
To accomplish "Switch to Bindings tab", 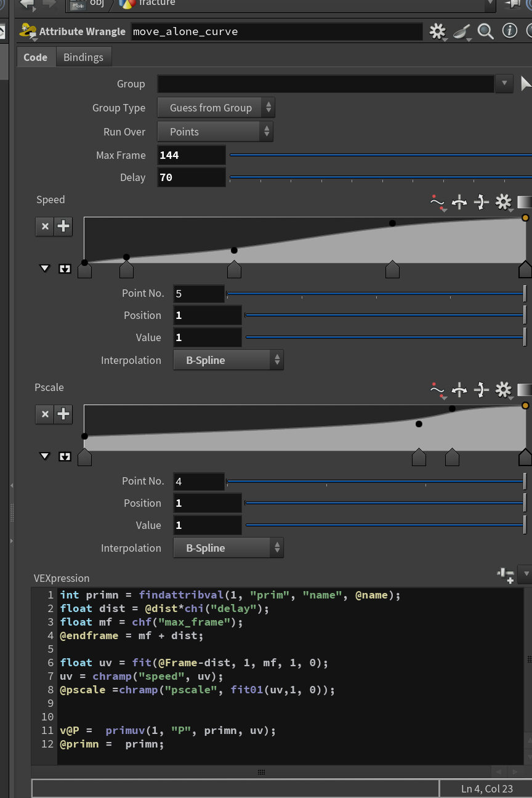I will [x=84, y=57].
